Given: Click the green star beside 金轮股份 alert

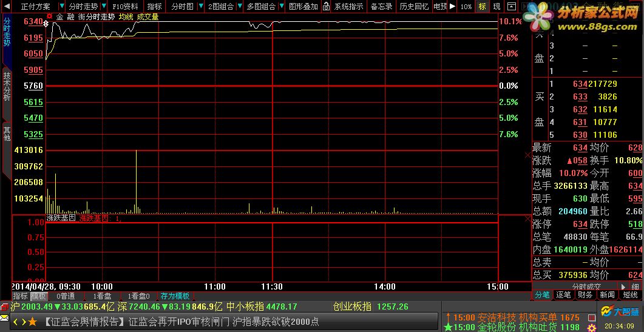Looking at the screenshot, I should tap(448, 328).
